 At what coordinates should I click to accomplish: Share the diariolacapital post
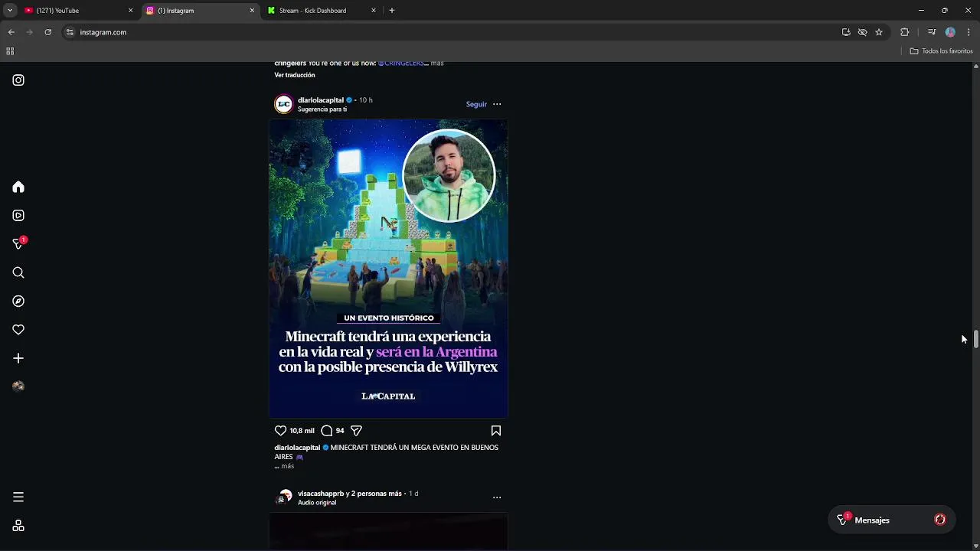pos(356,431)
